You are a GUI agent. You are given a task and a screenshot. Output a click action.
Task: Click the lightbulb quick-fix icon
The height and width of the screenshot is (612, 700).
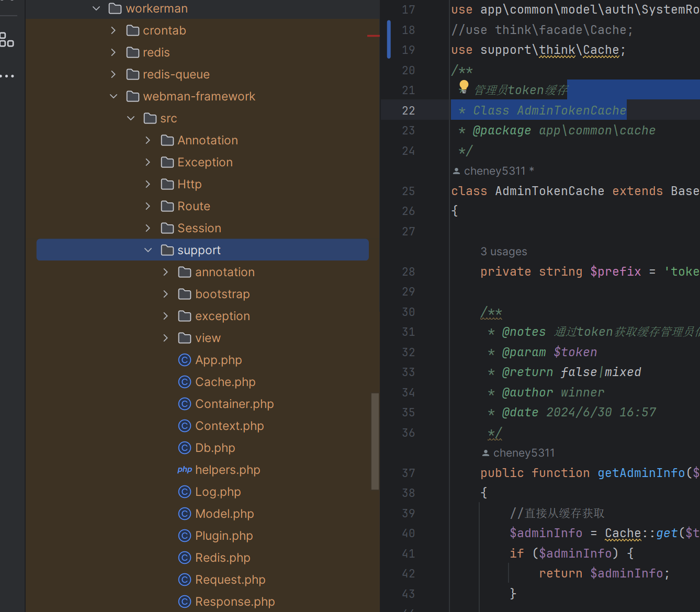point(464,86)
